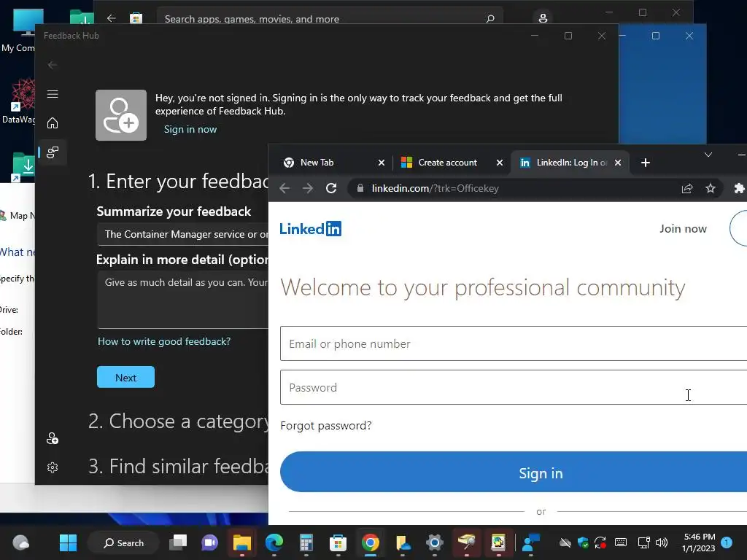The height and width of the screenshot is (560, 747).
Task: Click Feedback Hub back arrow
Action: point(53,65)
